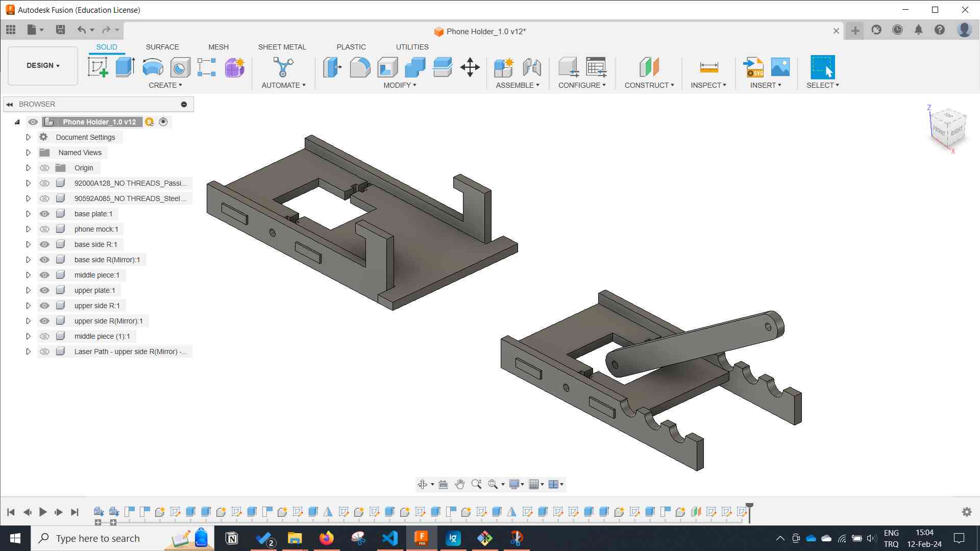Screen dimensions: 980x551
Task: Select the Hole tool
Action: [x=180, y=67]
